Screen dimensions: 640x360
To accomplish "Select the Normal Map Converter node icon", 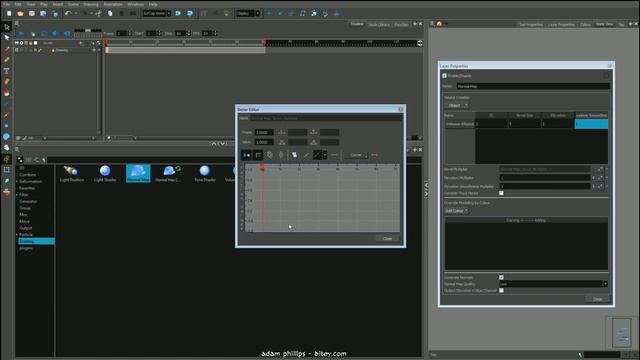I will pos(168,173).
